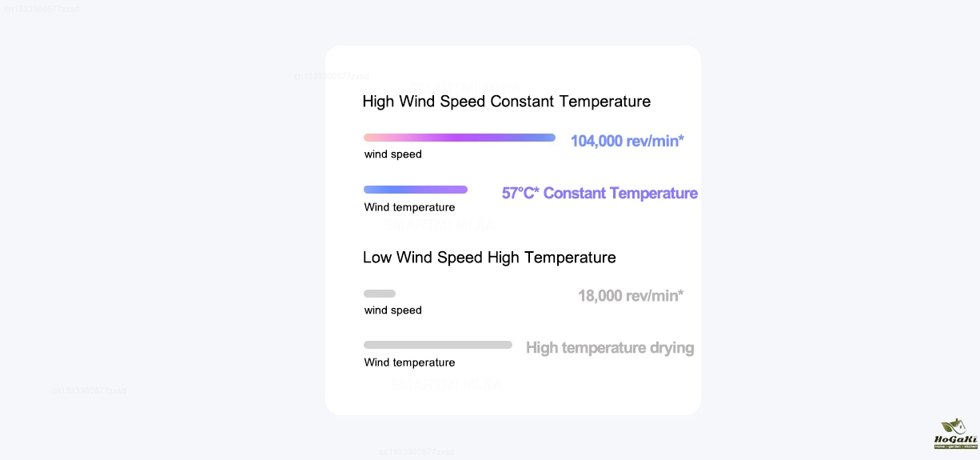Click the watermark text in top-left corner

42,9
